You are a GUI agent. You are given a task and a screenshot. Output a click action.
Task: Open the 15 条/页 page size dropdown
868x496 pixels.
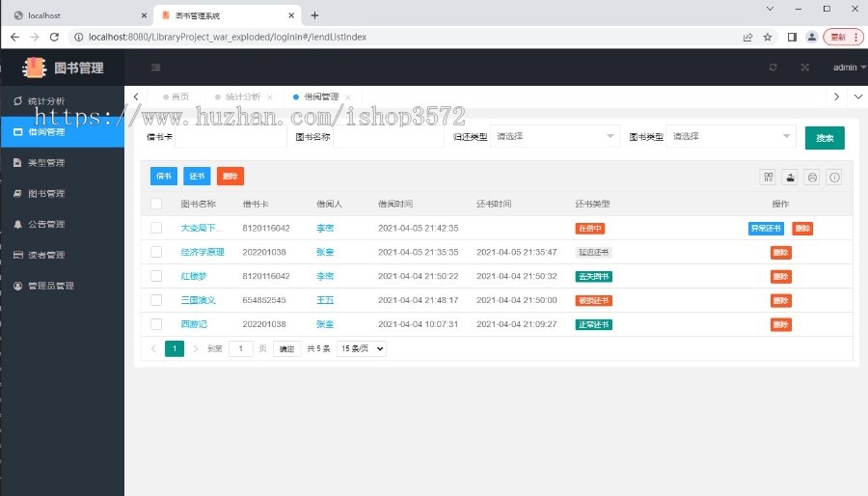(362, 348)
